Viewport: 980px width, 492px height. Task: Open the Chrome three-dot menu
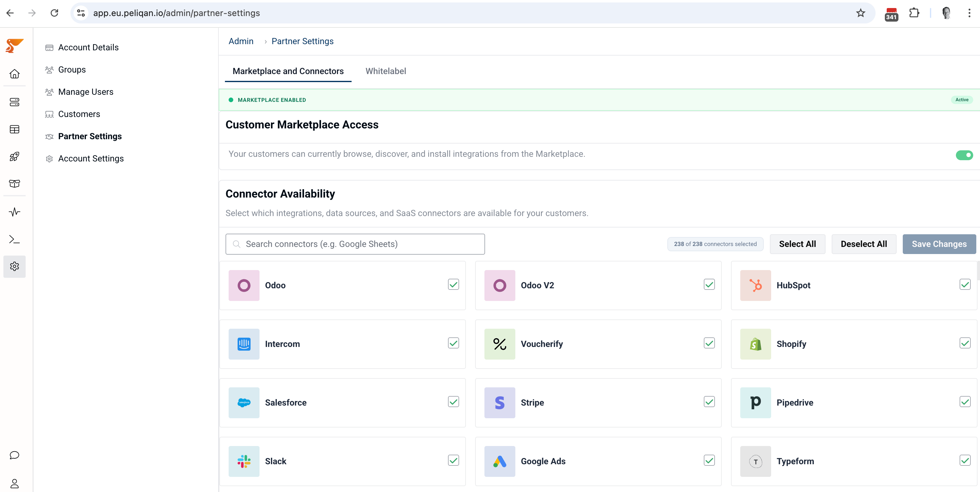pos(969,13)
